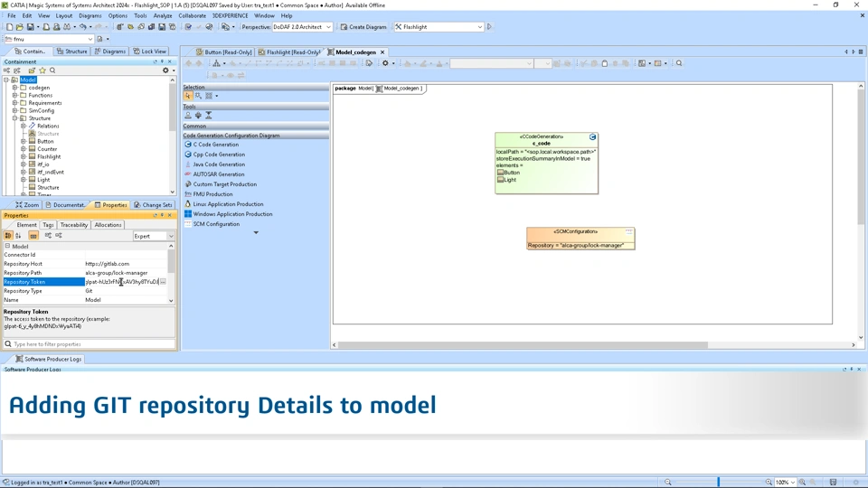Switch to the Structure browser tab
This screenshot has height=488, width=868.
point(72,51)
